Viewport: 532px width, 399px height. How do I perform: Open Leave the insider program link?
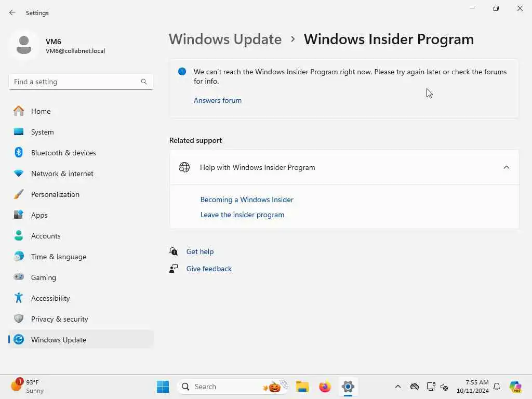click(242, 215)
